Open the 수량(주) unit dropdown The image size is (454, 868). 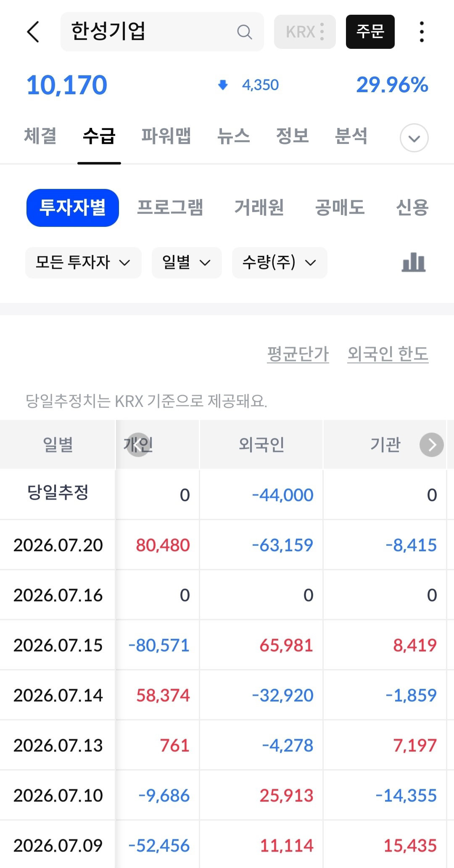point(280,263)
